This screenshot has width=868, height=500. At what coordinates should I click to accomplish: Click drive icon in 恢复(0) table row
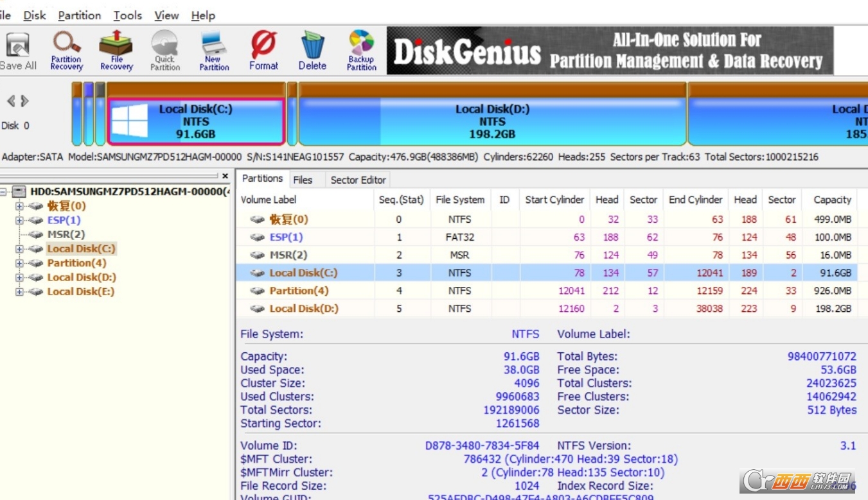click(258, 220)
